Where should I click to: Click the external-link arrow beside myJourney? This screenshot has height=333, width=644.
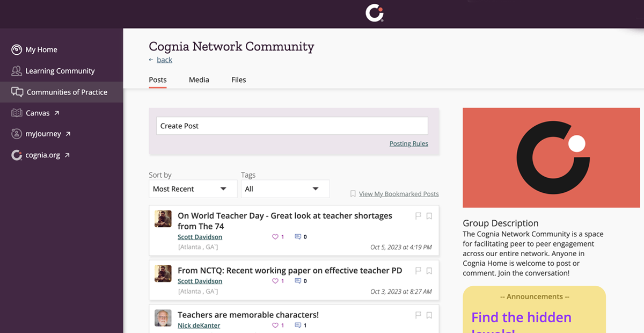click(68, 134)
